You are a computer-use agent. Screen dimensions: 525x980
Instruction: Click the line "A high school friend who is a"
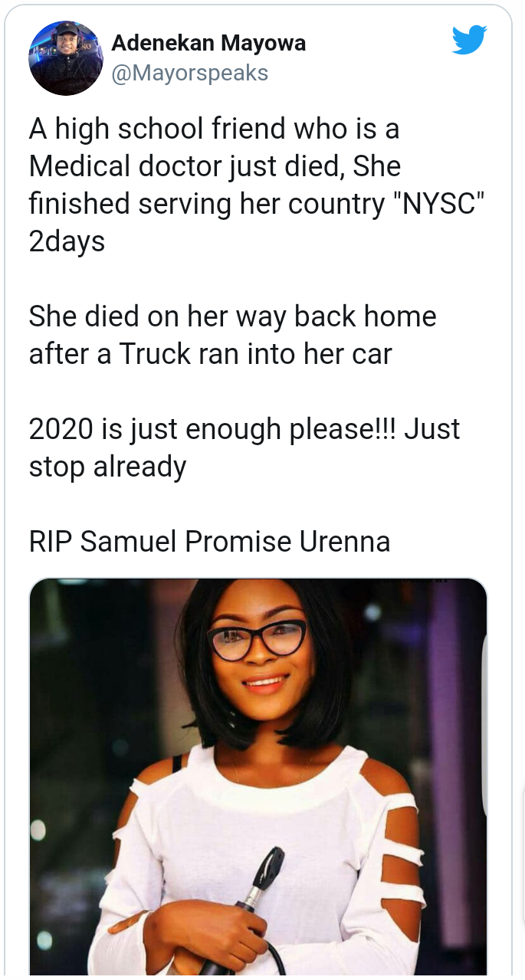pyautogui.click(x=215, y=129)
